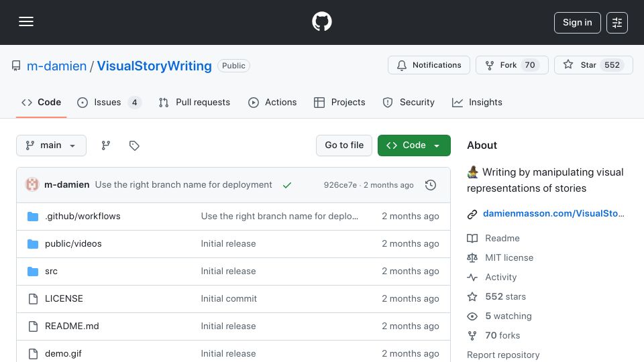Open the demo.gif file
Image resolution: width=644 pixels, height=362 pixels.
click(63, 354)
